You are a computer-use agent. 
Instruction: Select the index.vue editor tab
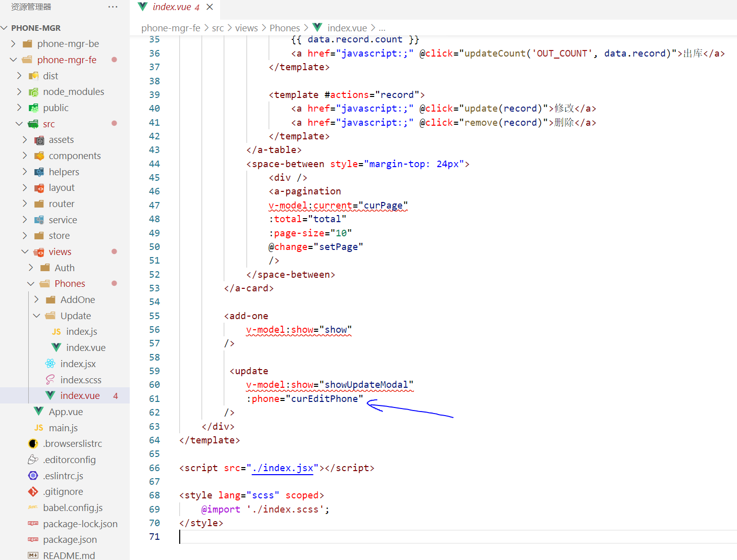click(175, 7)
